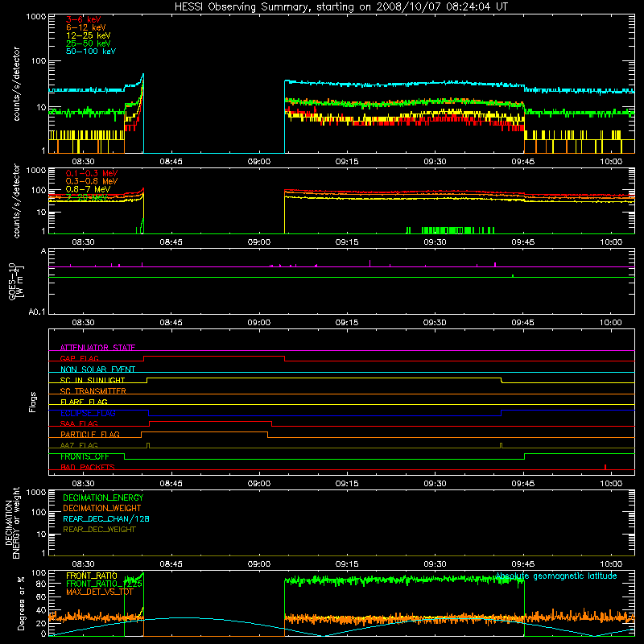The width and height of the screenshot is (644, 644).
Task: Click the REAR_DEC_WEIGHT legend label
Action: point(99,530)
